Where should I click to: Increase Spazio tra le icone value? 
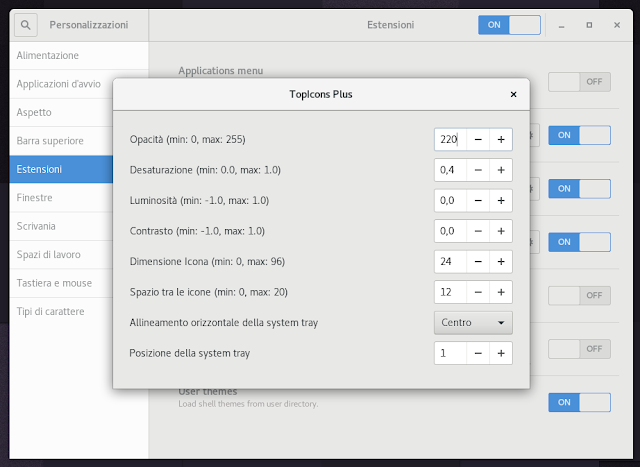[x=501, y=292]
